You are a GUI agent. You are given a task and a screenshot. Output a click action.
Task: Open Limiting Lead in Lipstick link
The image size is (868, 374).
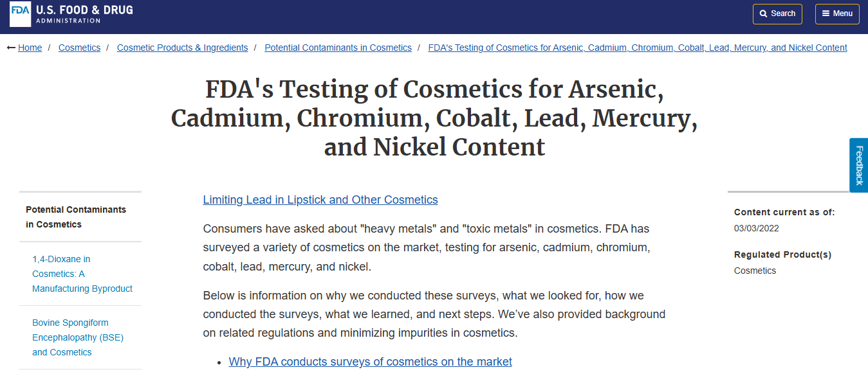tap(320, 200)
